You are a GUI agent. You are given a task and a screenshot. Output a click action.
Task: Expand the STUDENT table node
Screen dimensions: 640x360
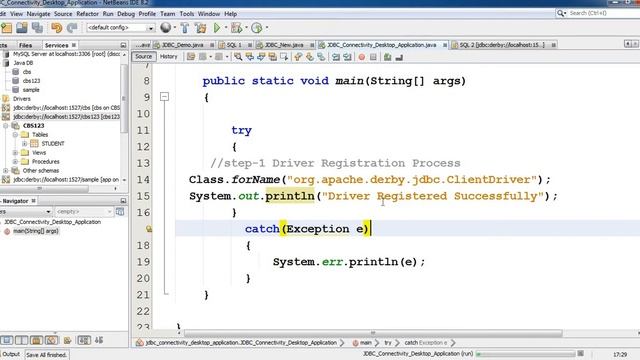click(x=24, y=144)
